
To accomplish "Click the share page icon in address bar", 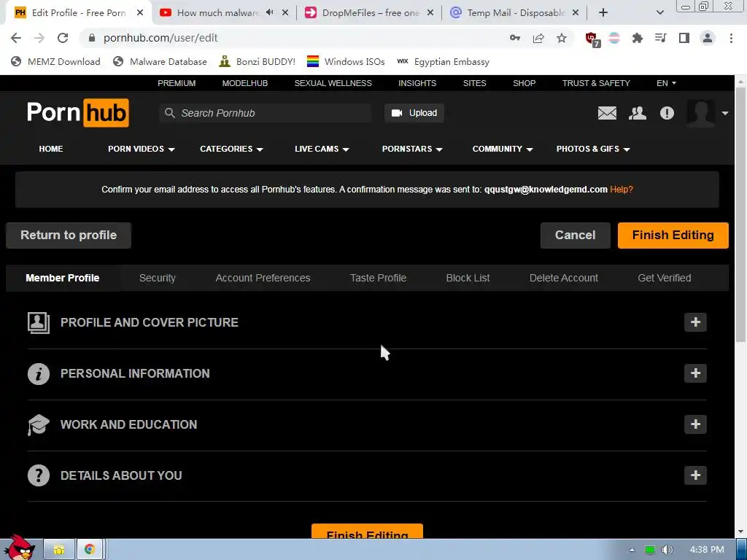I will [x=538, y=38].
